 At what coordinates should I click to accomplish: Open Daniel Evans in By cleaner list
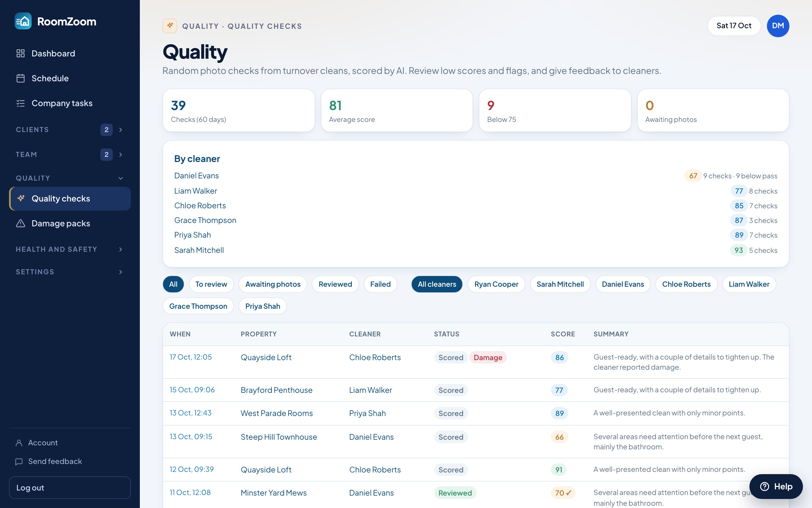point(196,176)
